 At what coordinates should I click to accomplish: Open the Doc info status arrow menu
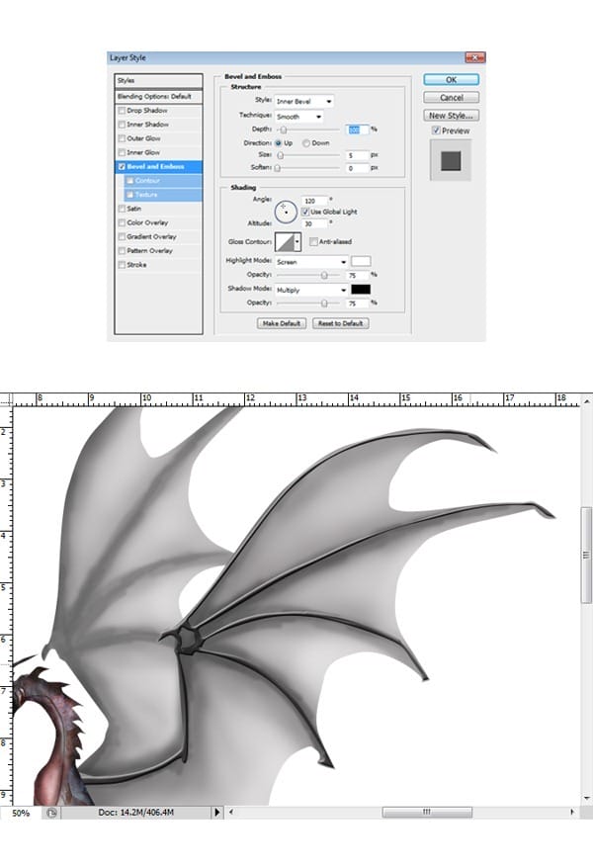216,812
